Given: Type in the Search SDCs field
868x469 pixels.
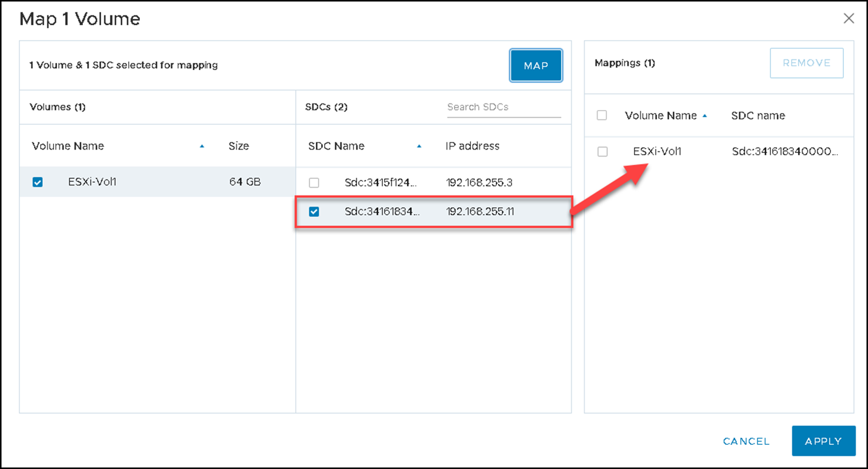Looking at the screenshot, I should coord(503,107).
